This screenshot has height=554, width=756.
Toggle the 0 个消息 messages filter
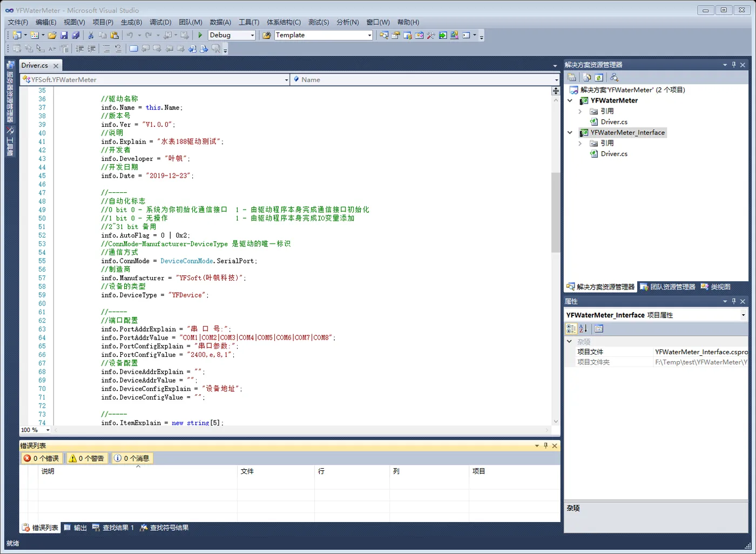132,458
